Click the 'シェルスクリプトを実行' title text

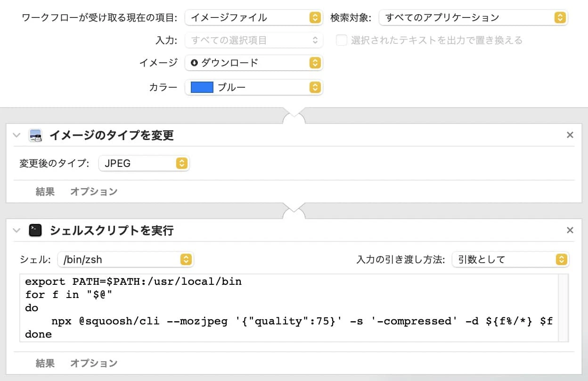coord(112,231)
